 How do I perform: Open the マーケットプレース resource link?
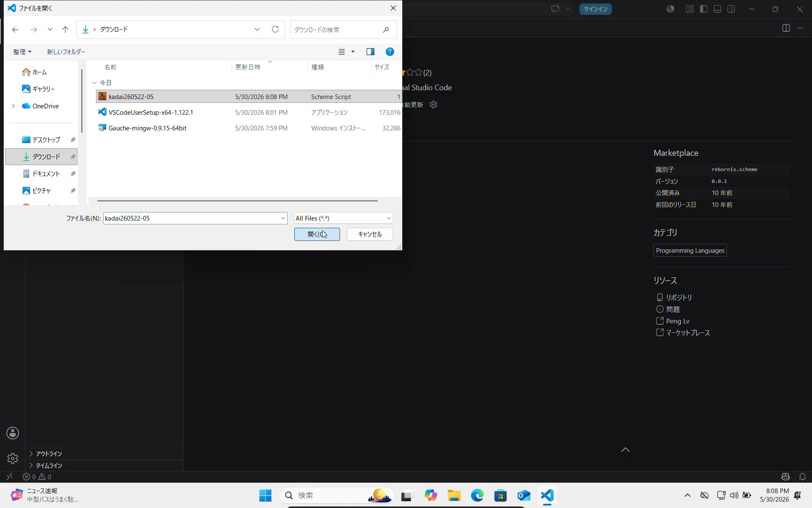tap(683, 333)
